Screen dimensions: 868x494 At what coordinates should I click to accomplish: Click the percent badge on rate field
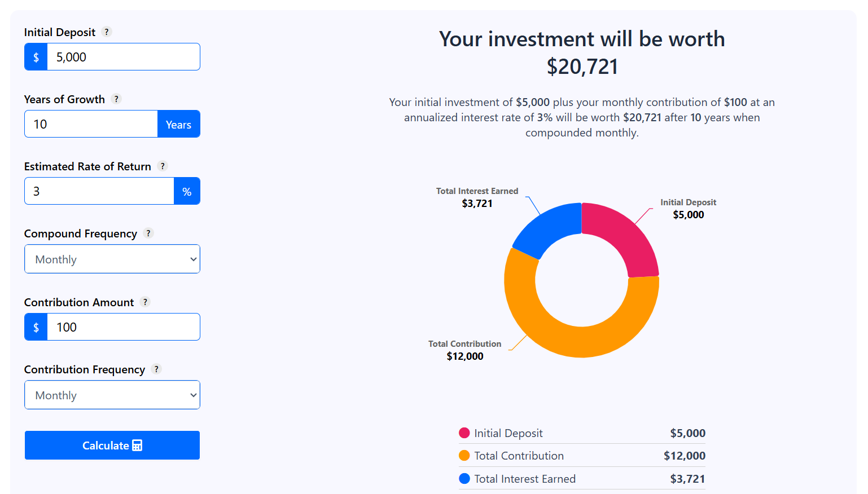(187, 191)
